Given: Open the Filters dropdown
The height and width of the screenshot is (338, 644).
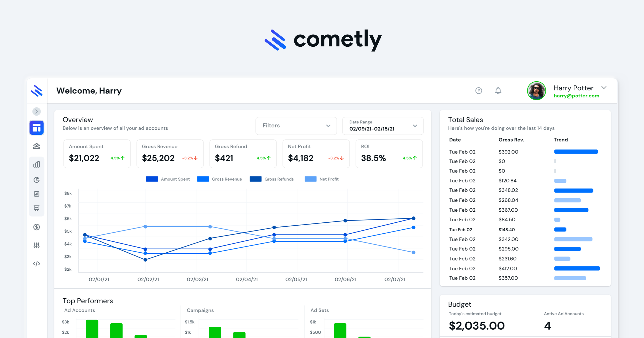Looking at the screenshot, I should point(296,126).
